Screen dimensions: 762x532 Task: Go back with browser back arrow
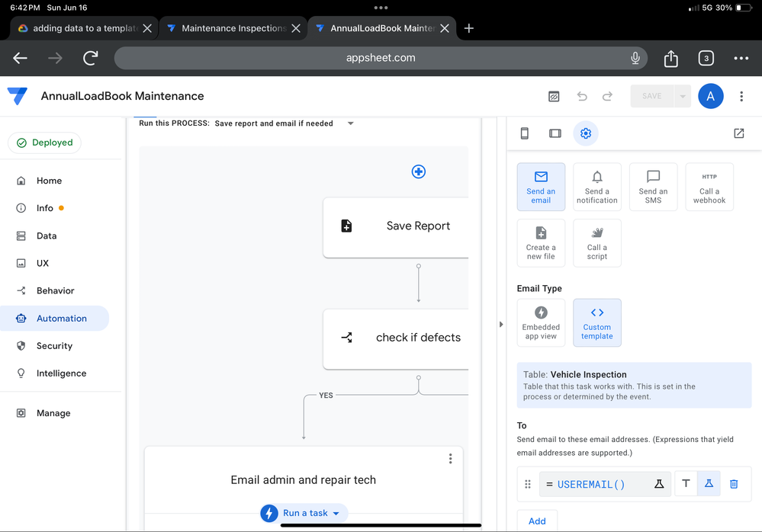click(x=20, y=58)
